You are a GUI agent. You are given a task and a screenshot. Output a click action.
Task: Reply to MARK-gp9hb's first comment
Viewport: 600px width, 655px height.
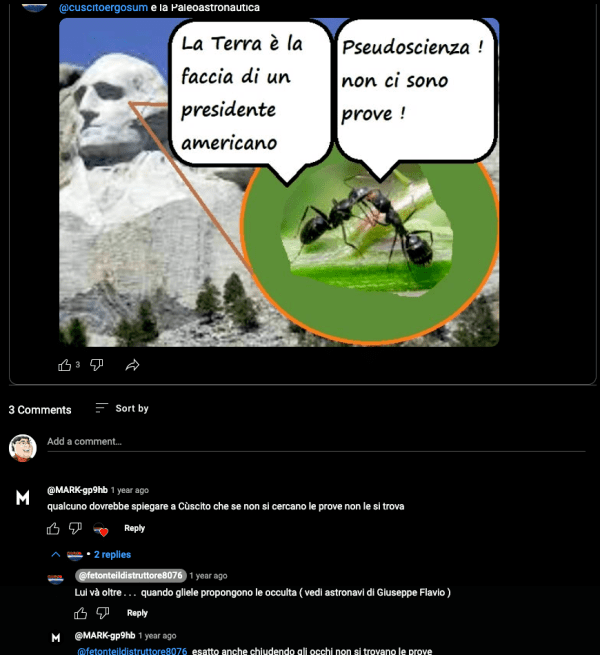click(x=134, y=528)
